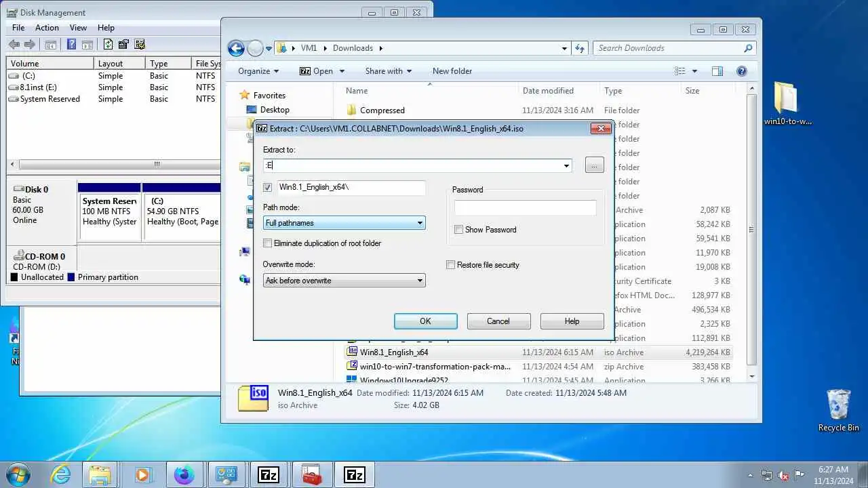This screenshot has width=868, height=488.
Task: Open the Extract to path dropdown
Action: click(x=566, y=165)
